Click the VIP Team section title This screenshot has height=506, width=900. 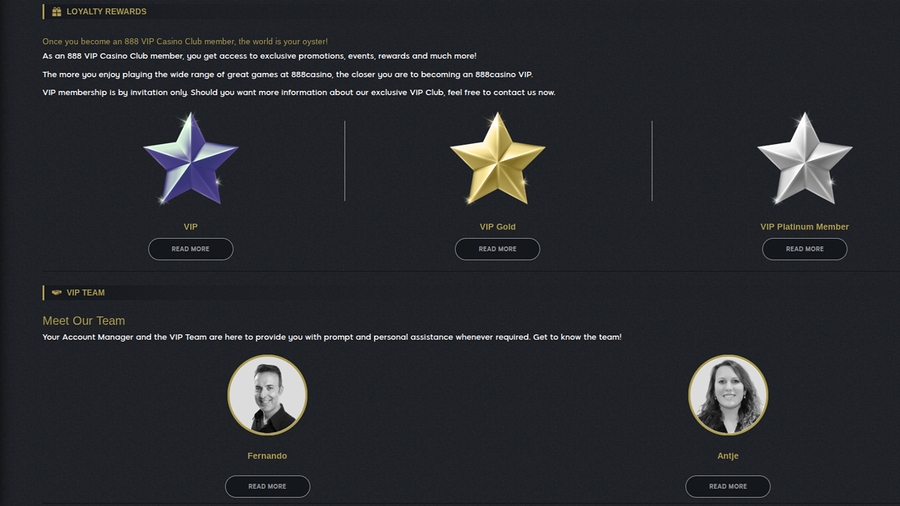pyautogui.click(x=85, y=293)
